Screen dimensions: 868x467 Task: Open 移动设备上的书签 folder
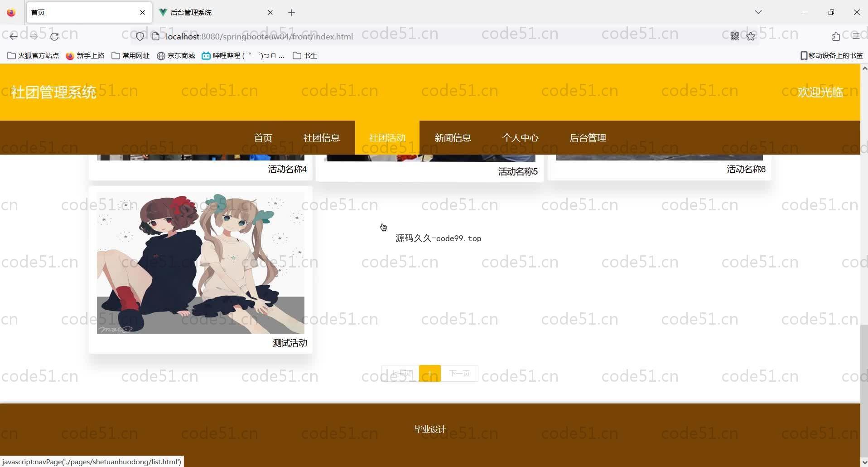(832, 56)
